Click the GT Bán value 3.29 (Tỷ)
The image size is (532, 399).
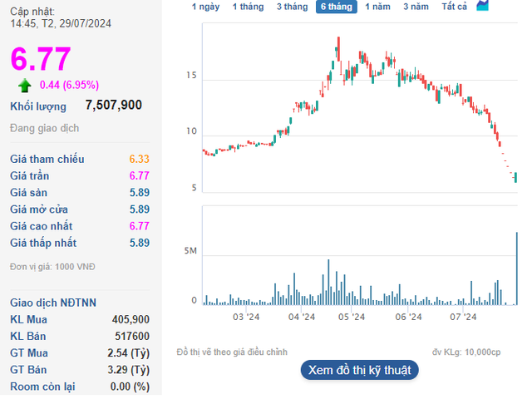pos(128,370)
